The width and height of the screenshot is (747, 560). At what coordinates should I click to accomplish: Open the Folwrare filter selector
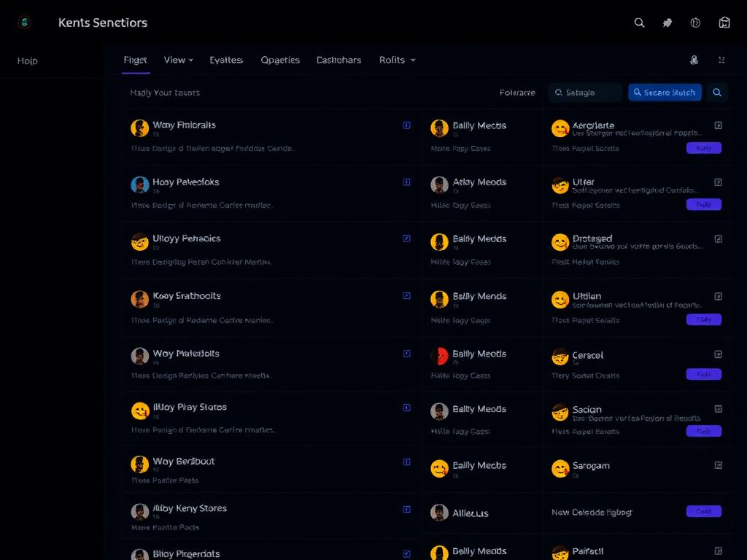[517, 93]
